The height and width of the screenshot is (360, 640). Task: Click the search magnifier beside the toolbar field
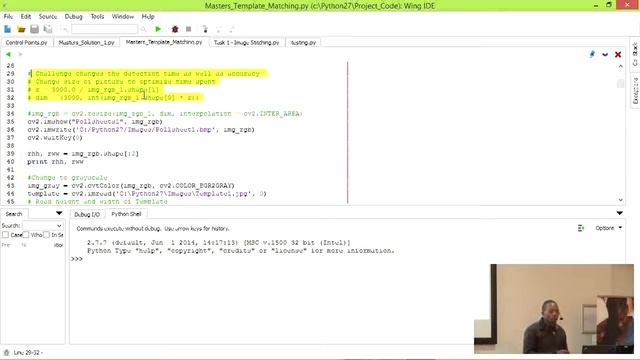(143, 29)
